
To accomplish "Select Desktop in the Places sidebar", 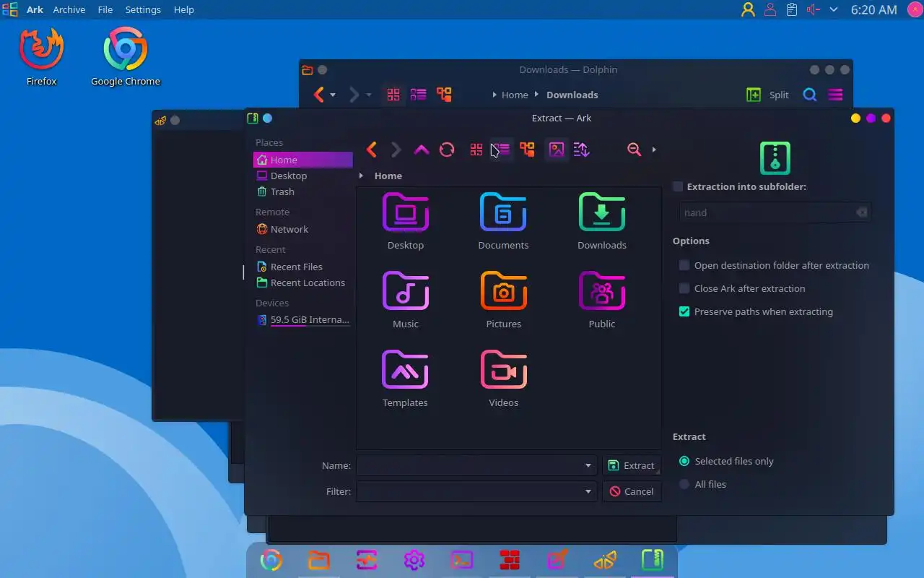I will (x=303, y=176).
